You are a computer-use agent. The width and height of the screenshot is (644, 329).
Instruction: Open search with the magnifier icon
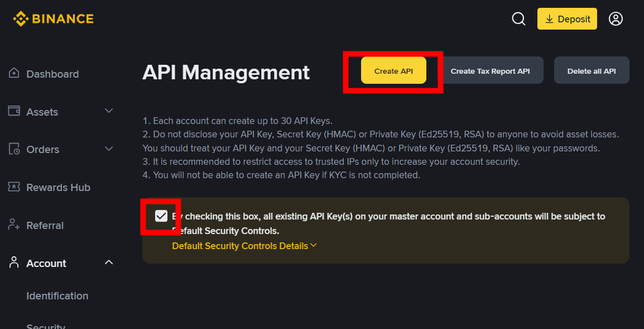click(x=518, y=19)
